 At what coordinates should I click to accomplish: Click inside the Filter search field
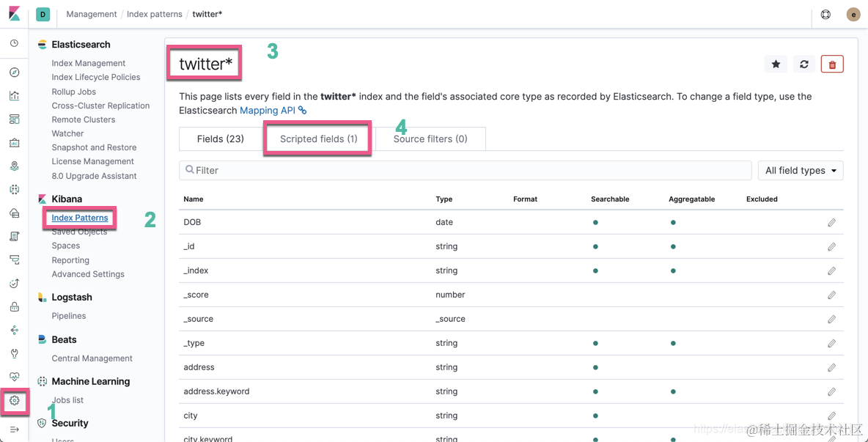pyautogui.click(x=465, y=170)
